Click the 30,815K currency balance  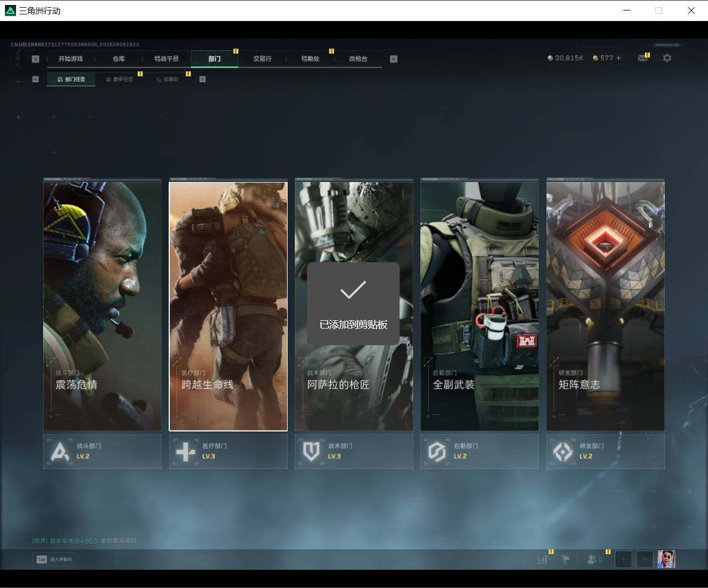pos(569,58)
